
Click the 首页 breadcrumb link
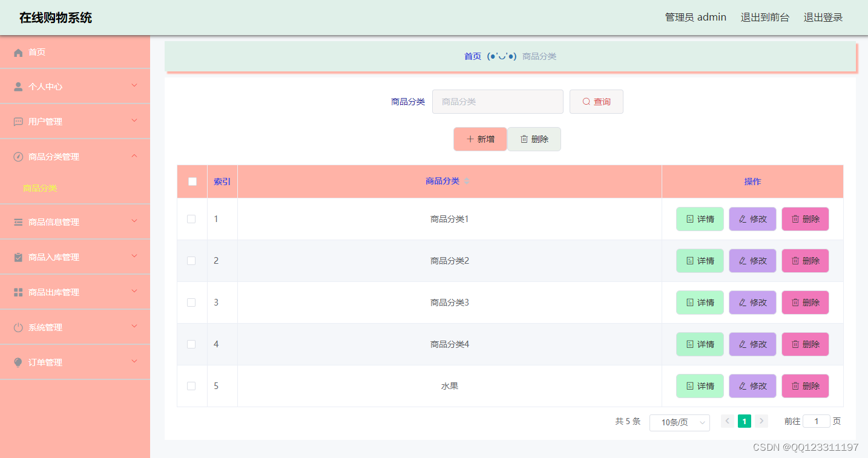(473, 56)
